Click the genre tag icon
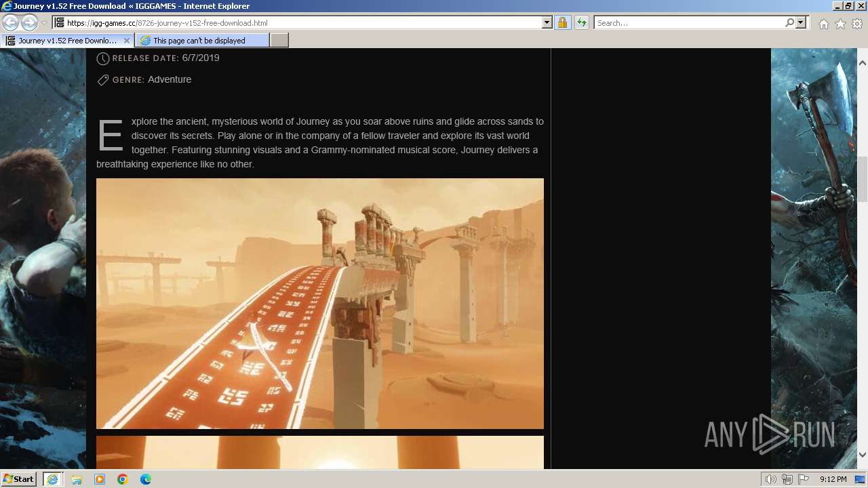Viewport: 868px width, 488px height. point(103,80)
